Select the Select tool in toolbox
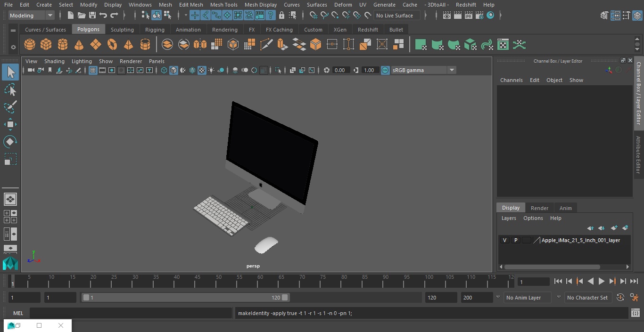Image resolution: width=644 pixels, height=332 pixels. [x=10, y=73]
